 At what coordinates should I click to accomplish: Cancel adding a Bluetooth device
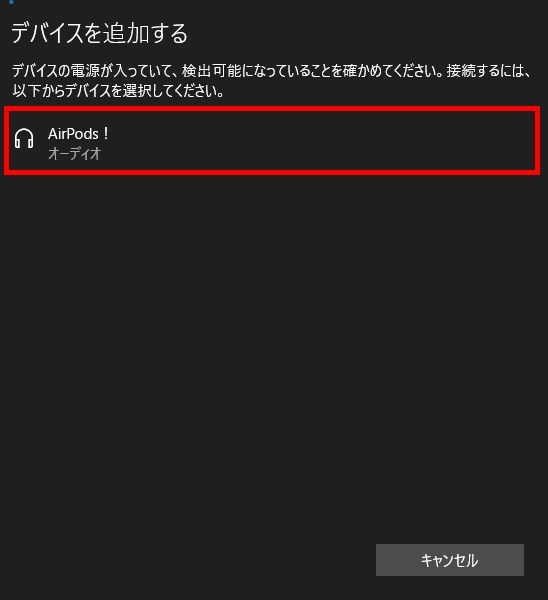coord(450,560)
